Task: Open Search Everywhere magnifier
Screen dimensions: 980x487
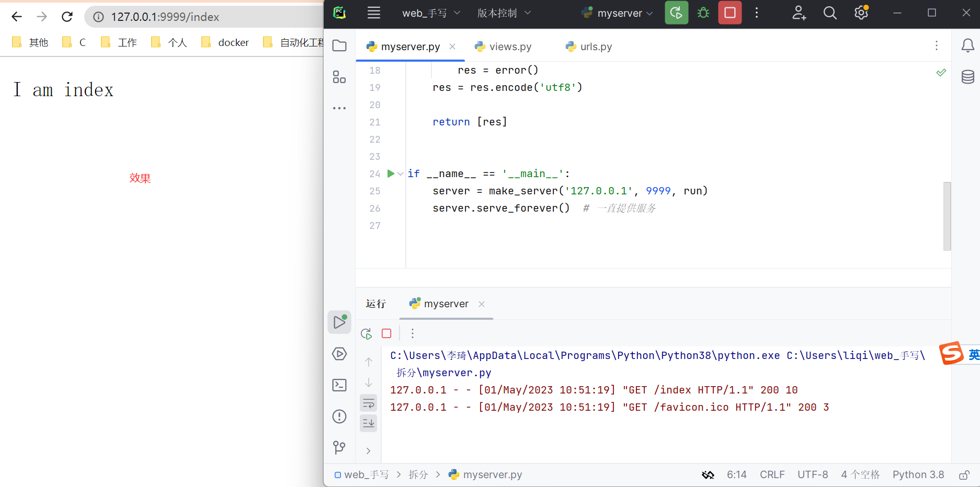Action: point(830,13)
